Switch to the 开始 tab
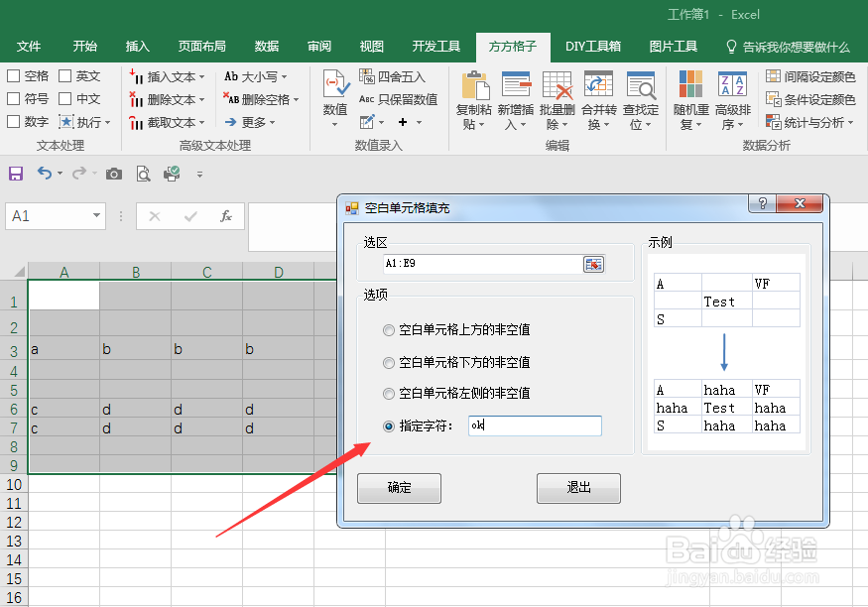 click(x=85, y=47)
